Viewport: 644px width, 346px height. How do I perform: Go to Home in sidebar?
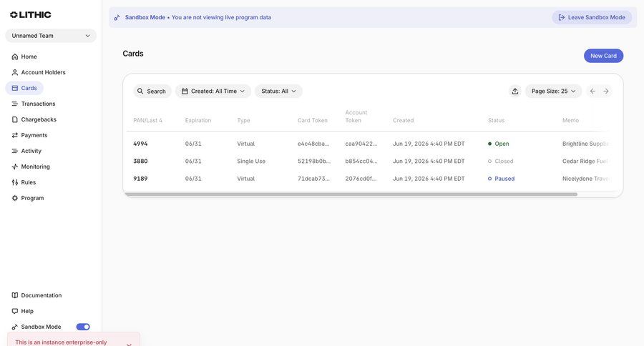pos(24,56)
